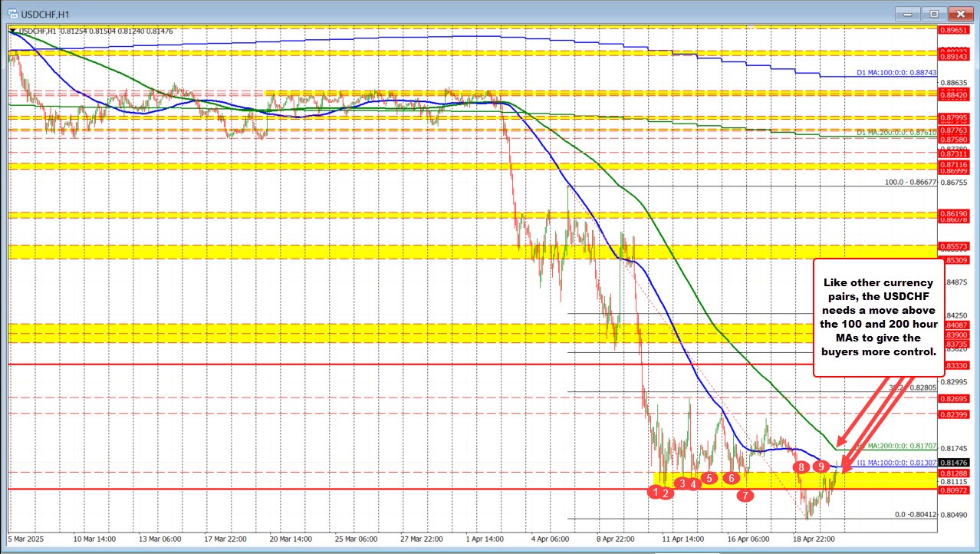980x554 pixels.
Task: Close the USDCHF,H1 chart window
Action: [x=959, y=13]
